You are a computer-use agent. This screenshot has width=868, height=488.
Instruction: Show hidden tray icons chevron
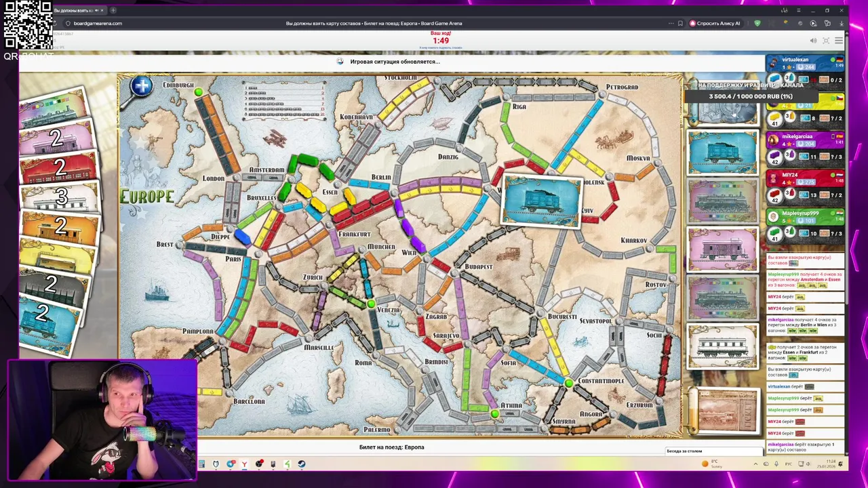(755, 464)
